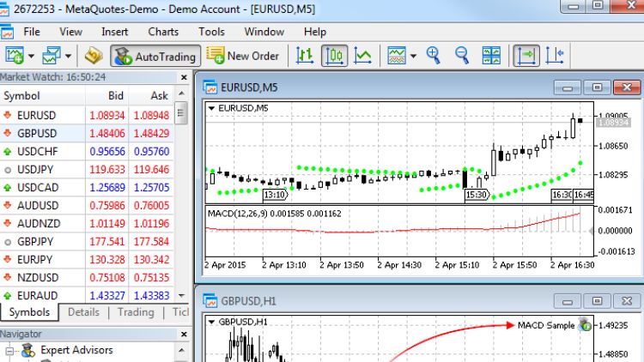Click the Symbol column header

[42, 95]
